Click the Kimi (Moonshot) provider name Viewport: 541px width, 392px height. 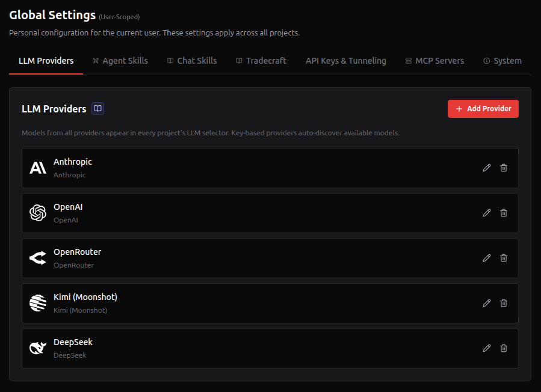tap(85, 297)
